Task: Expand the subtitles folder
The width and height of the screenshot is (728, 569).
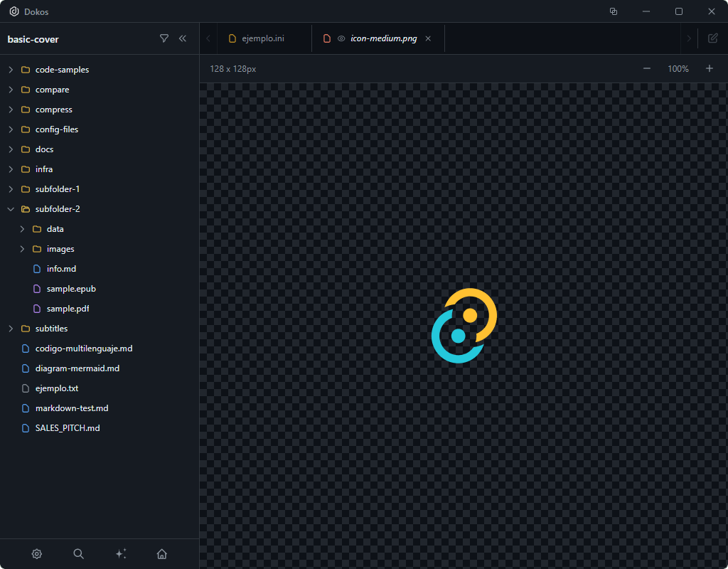Action: pyautogui.click(x=11, y=329)
